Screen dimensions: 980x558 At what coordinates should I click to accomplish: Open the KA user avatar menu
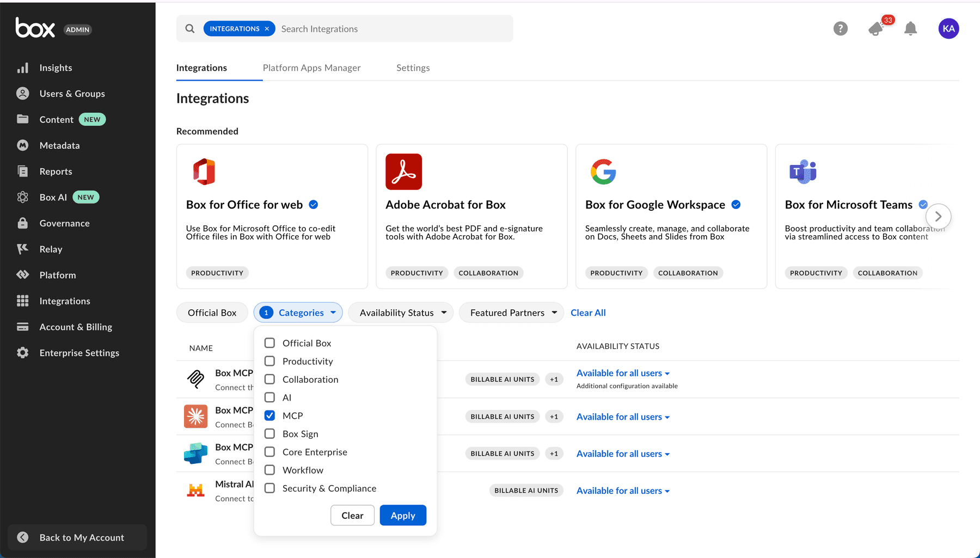click(x=948, y=29)
